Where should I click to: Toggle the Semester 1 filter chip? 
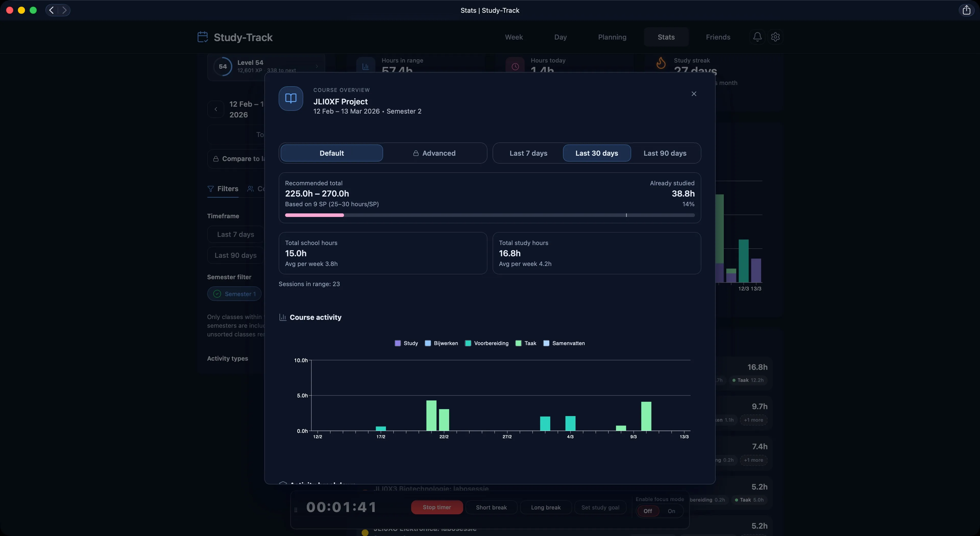click(x=234, y=294)
